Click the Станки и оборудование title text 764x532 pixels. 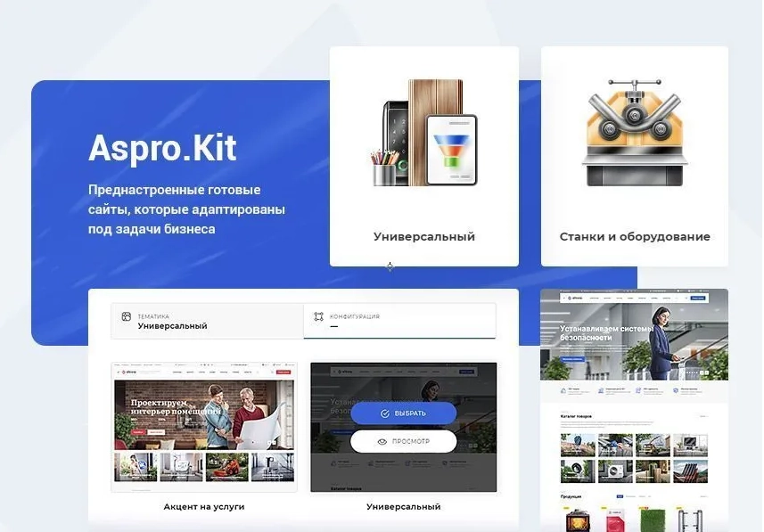pyautogui.click(x=635, y=237)
